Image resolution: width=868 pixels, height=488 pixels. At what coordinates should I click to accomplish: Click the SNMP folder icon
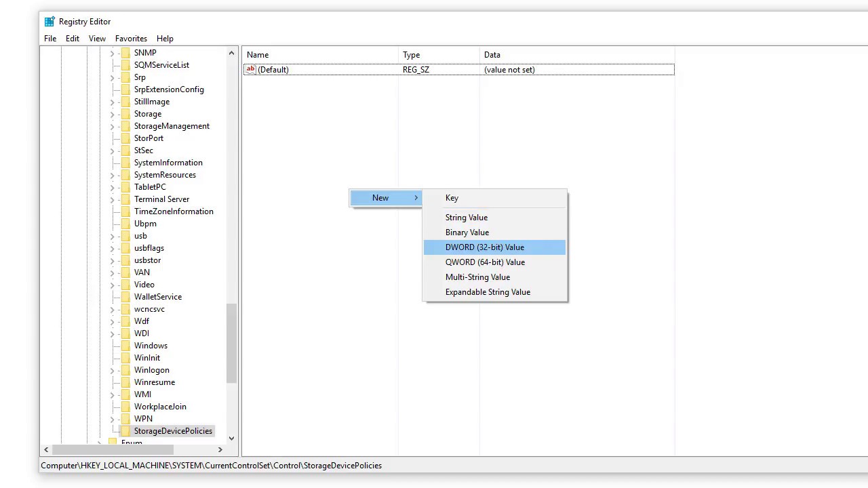point(125,53)
